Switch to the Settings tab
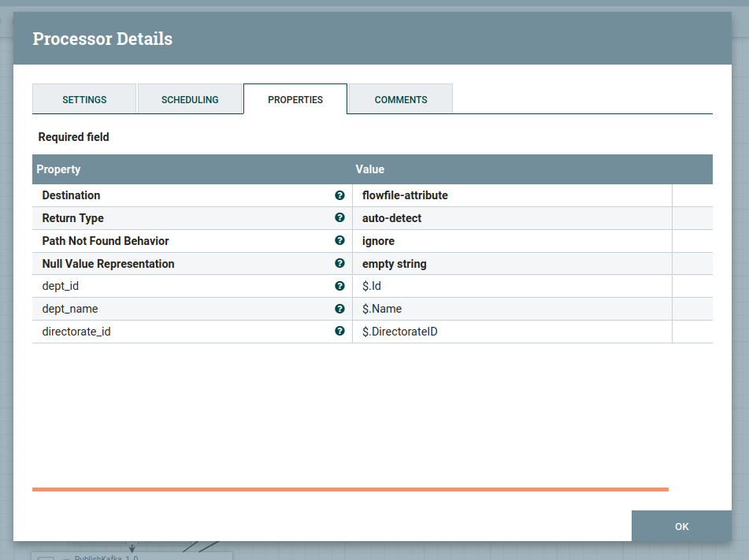 [x=84, y=99]
